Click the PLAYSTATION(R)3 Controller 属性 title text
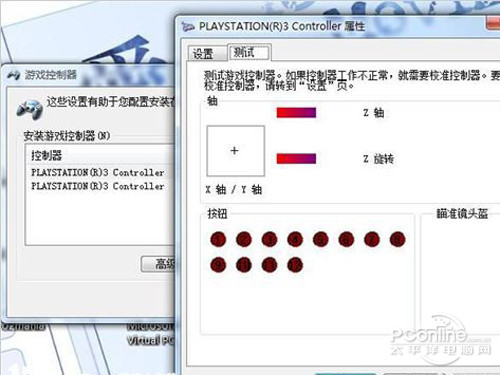Viewport: 500px width, 375px height. (x=282, y=26)
